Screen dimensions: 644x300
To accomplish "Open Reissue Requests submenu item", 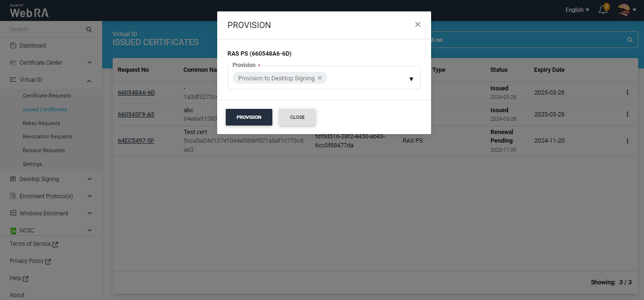I will [x=44, y=150].
